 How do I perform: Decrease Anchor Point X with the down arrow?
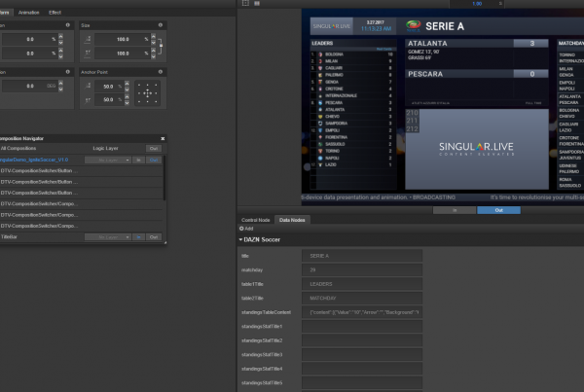pyautogui.click(x=127, y=89)
